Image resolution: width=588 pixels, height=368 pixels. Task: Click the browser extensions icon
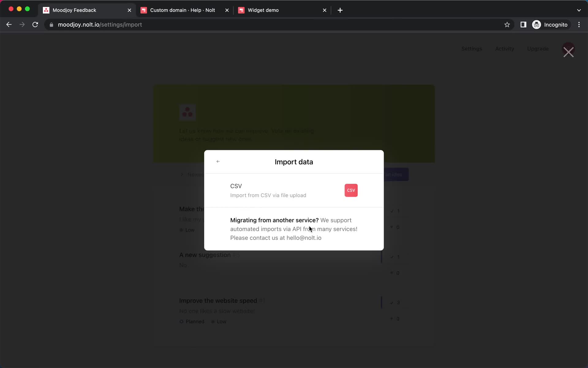523,25
